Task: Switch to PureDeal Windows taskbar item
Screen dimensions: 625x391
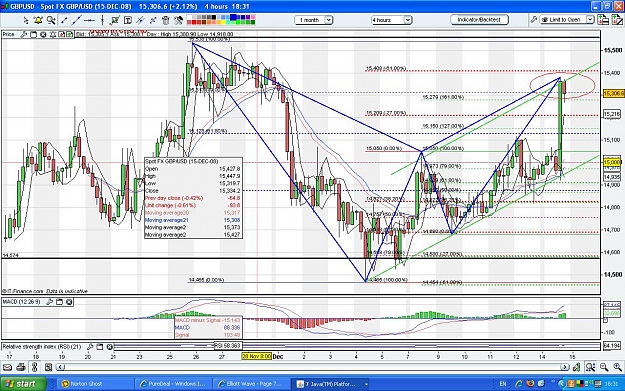Action: pos(173,384)
